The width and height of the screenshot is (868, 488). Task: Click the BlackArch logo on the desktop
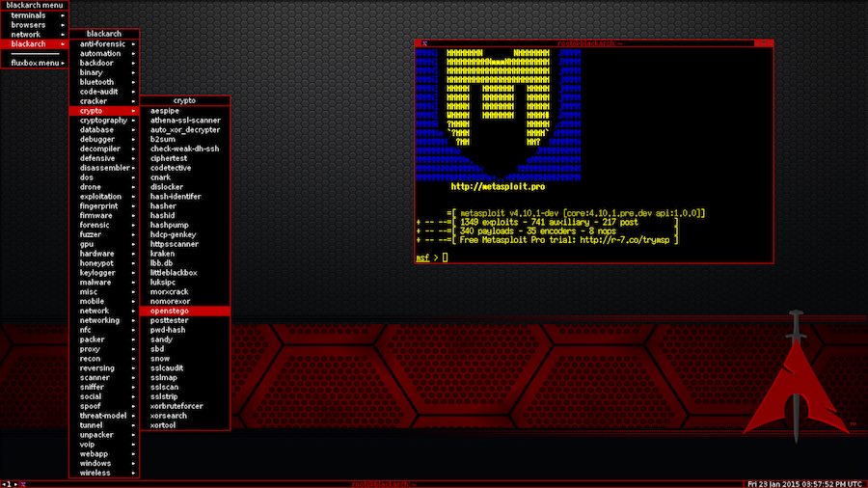tap(796, 386)
